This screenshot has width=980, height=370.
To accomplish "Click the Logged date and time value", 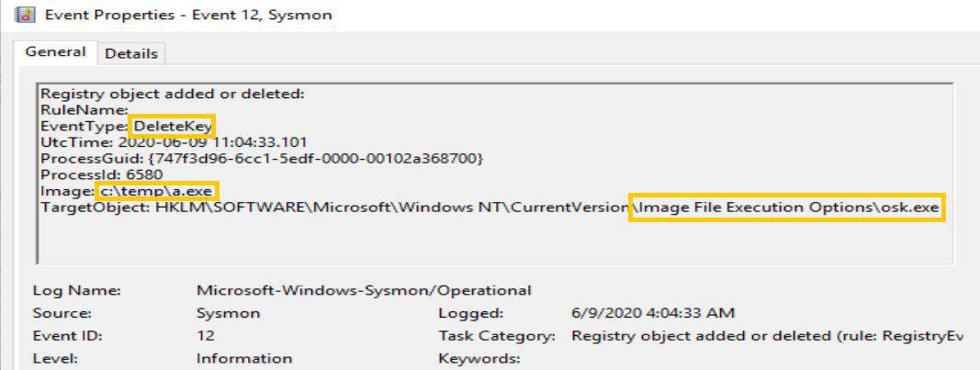I will (652, 313).
